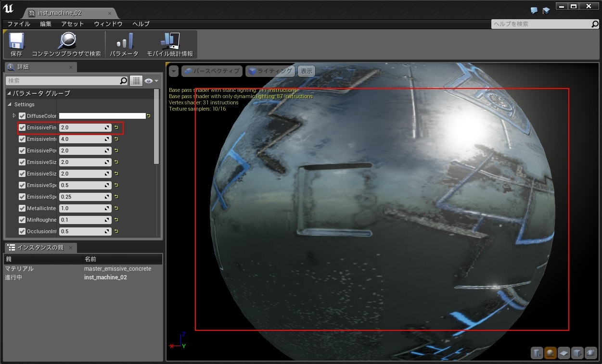Open Find in Content Browser (コンテンツブラウザで検索)

(66, 45)
